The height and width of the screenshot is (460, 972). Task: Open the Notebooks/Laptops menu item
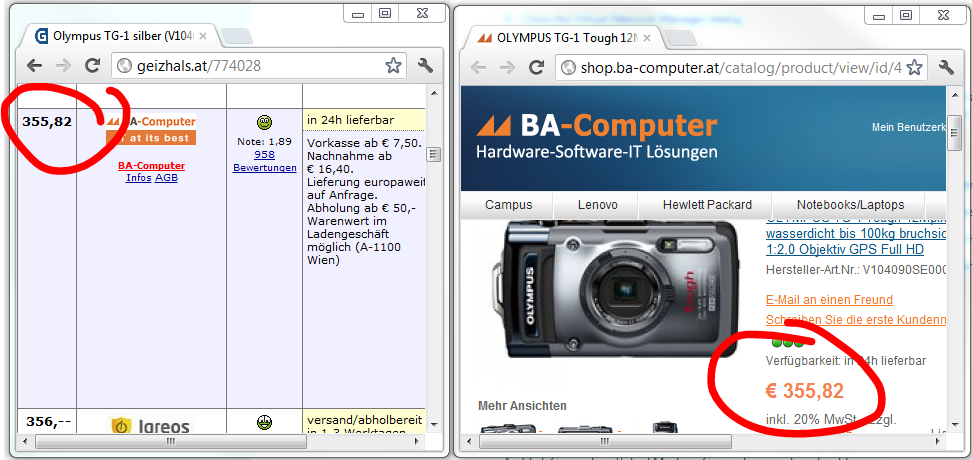(x=850, y=205)
